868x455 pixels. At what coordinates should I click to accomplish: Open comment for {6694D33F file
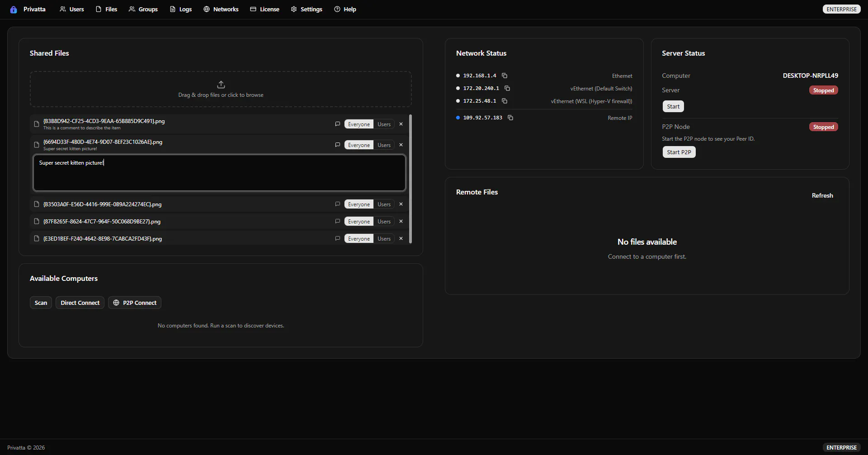pos(337,145)
